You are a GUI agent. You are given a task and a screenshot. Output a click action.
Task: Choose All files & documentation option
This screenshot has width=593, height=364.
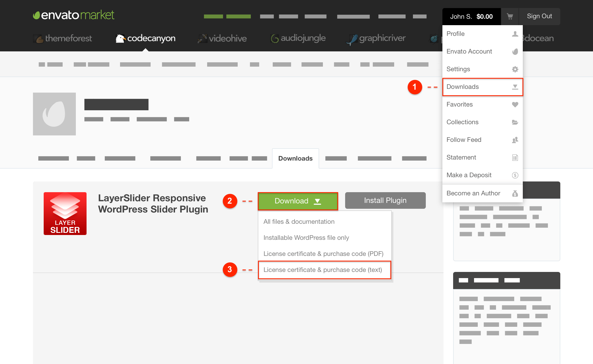coord(325,222)
